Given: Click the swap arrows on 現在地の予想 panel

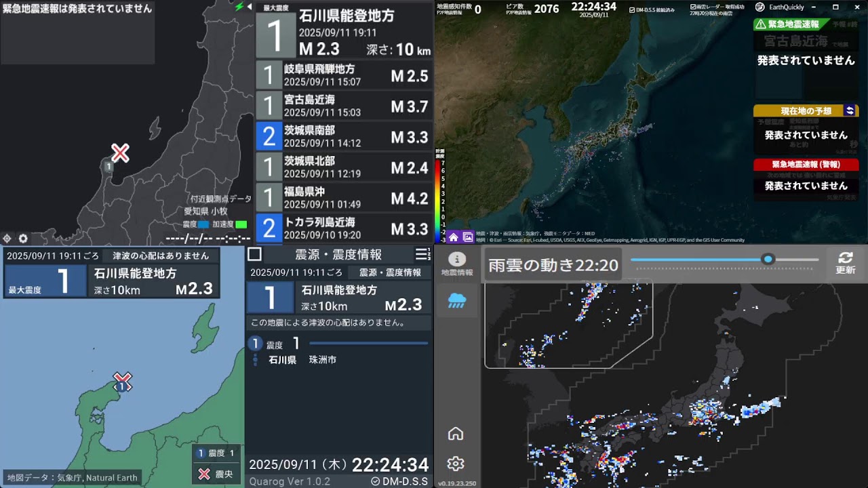Looking at the screenshot, I should (x=850, y=110).
